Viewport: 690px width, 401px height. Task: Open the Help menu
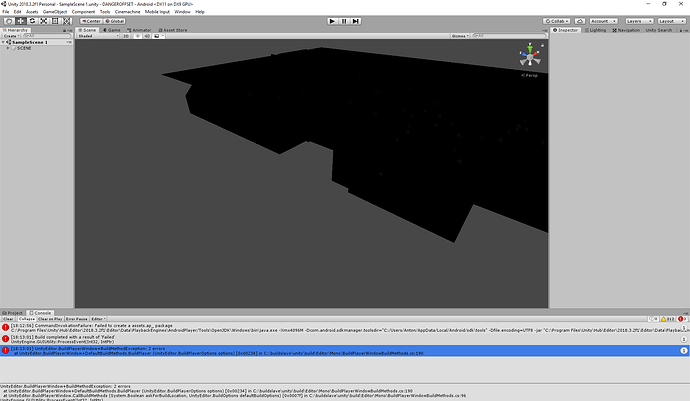coord(200,12)
